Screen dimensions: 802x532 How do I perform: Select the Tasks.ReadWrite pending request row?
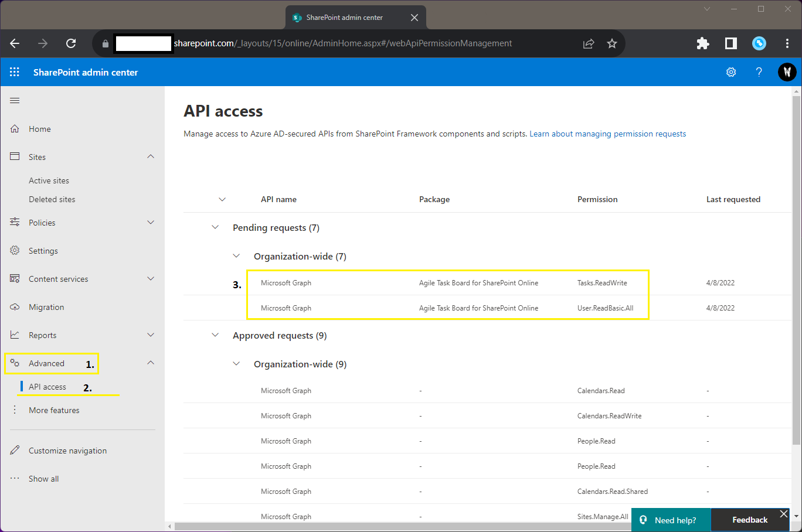tap(487, 282)
